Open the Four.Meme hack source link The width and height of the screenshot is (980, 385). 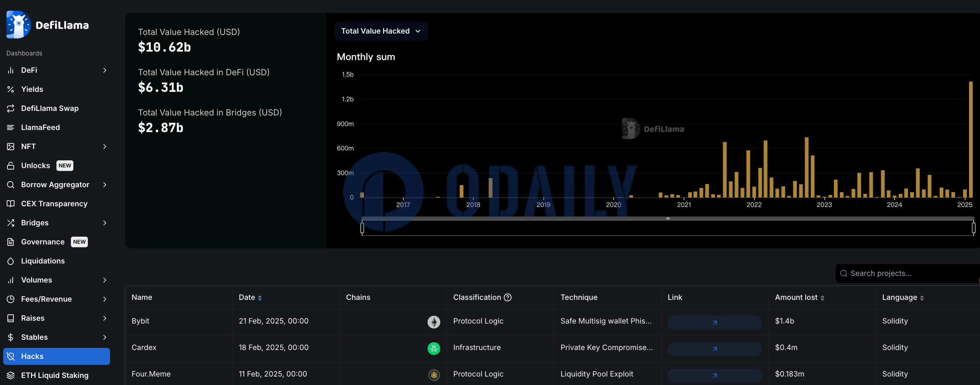pyautogui.click(x=714, y=375)
